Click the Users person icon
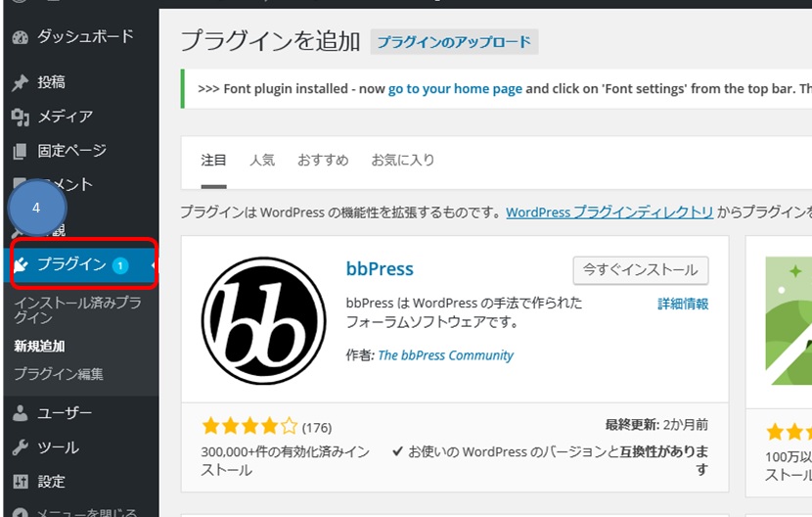Viewport: 812px width, 517px height. pos(21,413)
